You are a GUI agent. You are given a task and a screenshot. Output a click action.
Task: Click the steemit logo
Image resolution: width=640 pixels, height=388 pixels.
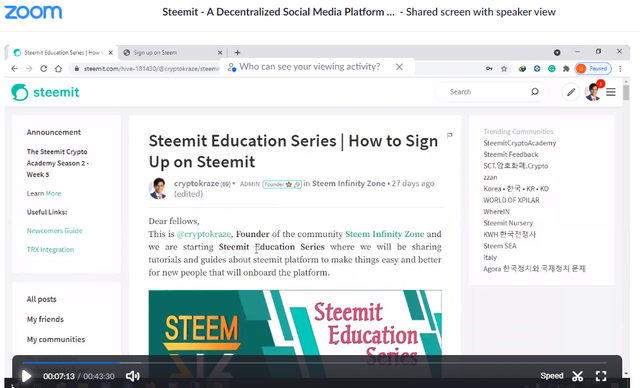pos(45,92)
